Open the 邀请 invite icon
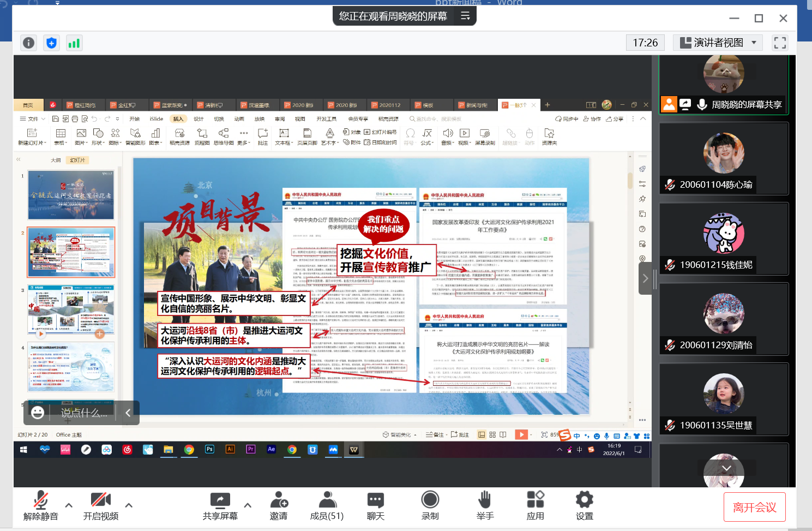 coord(279,505)
